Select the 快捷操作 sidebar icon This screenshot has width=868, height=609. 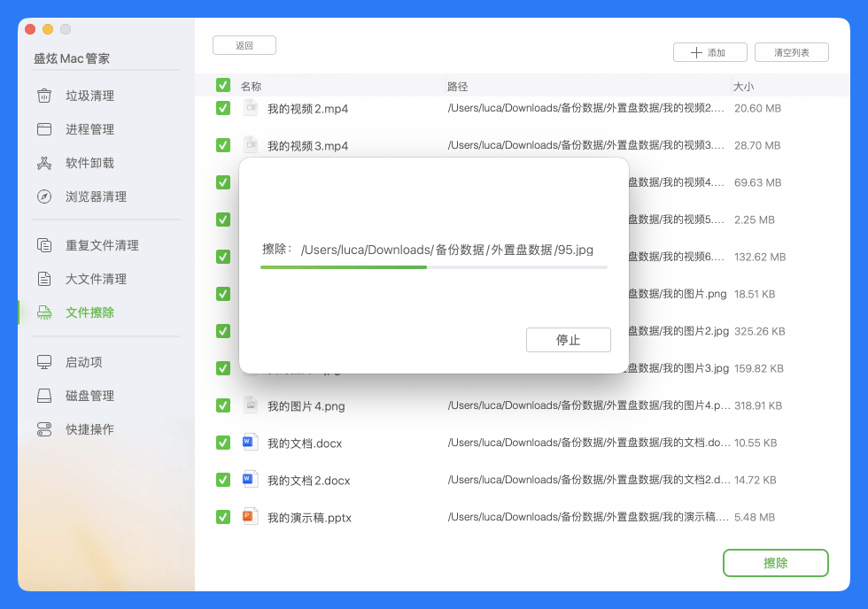(43, 429)
